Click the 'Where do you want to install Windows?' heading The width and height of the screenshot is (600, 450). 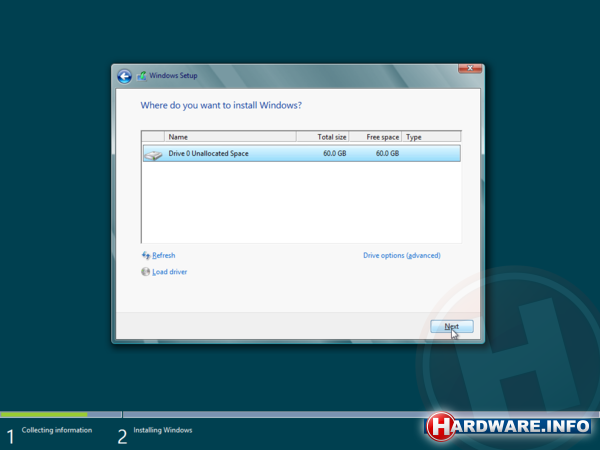[x=221, y=105]
